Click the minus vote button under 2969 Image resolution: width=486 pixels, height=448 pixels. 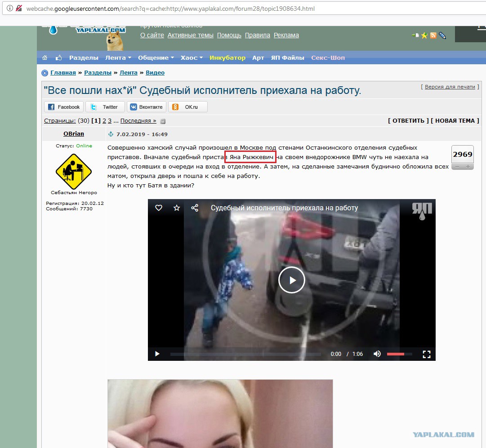click(457, 167)
